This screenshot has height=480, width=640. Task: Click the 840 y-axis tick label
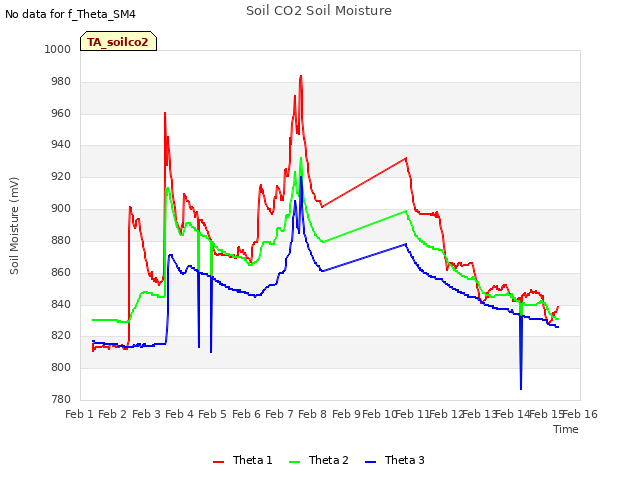coord(61,304)
